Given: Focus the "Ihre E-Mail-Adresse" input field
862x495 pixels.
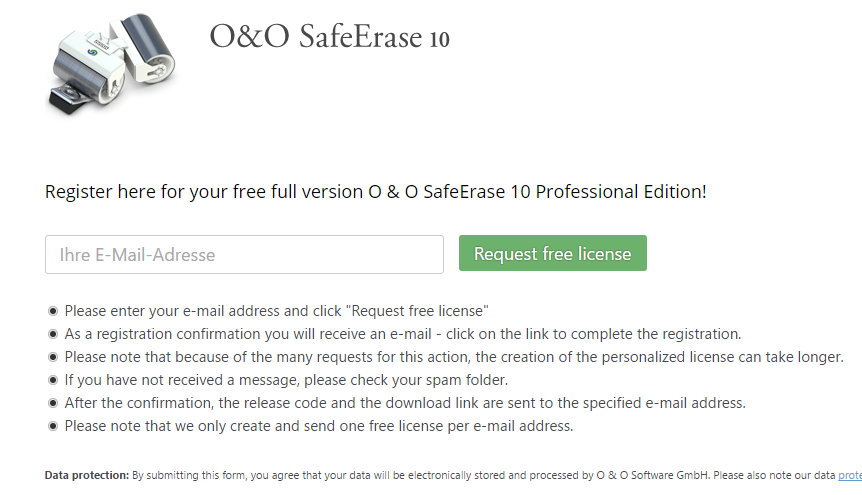Looking at the screenshot, I should (x=244, y=255).
